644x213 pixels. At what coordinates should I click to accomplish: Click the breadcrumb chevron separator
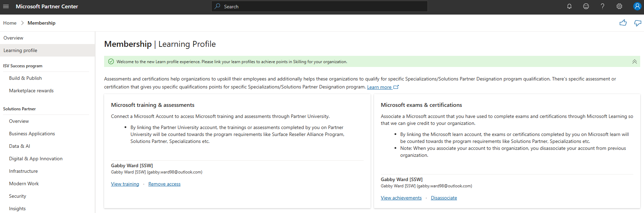pyautogui.click(x=22, y=23)
